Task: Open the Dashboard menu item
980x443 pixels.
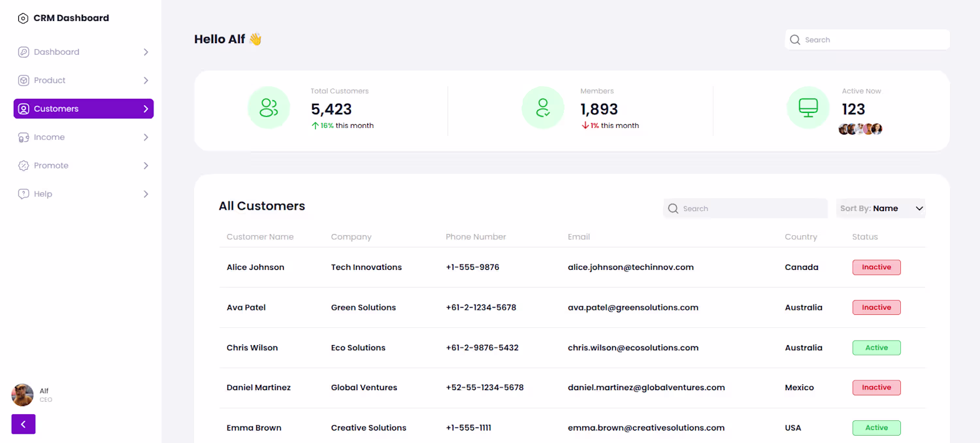Action: (x=84, y=52)
